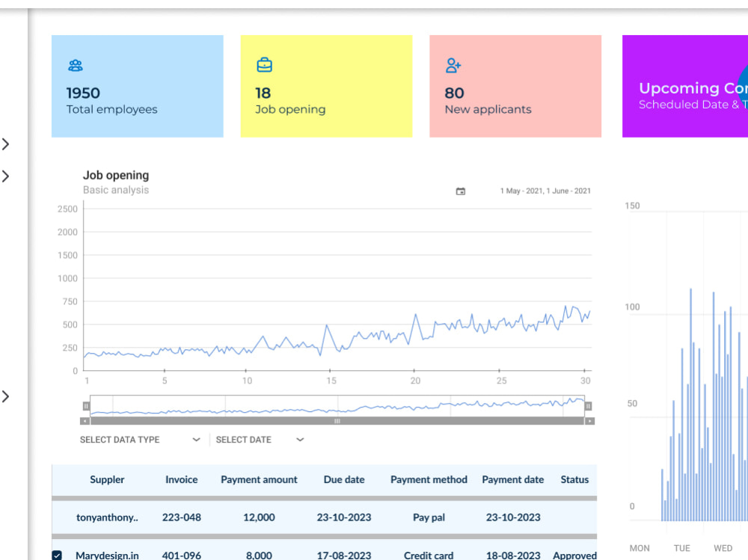
Task: Click the 1 May - 2021 date range
Action: pyautogui.click(x=545, y=191)
